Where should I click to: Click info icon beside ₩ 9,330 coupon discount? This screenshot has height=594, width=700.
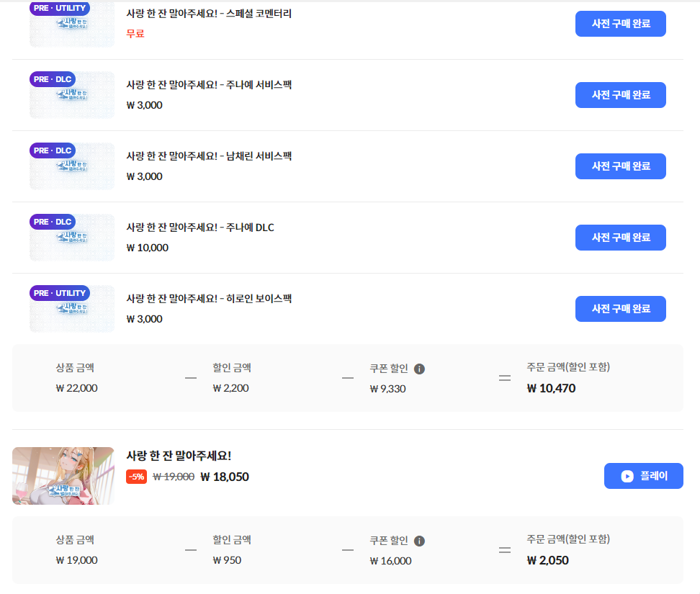pos(420,369)
